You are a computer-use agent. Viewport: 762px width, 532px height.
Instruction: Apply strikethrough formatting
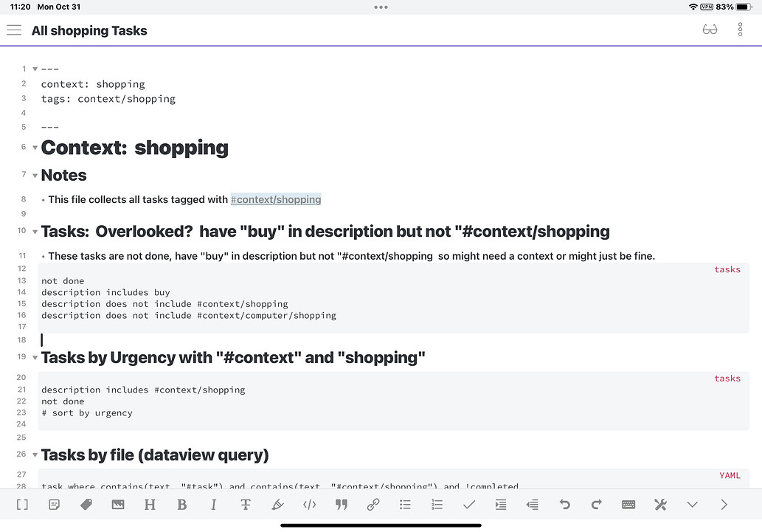pyautogui.click(x=246, y=505)
